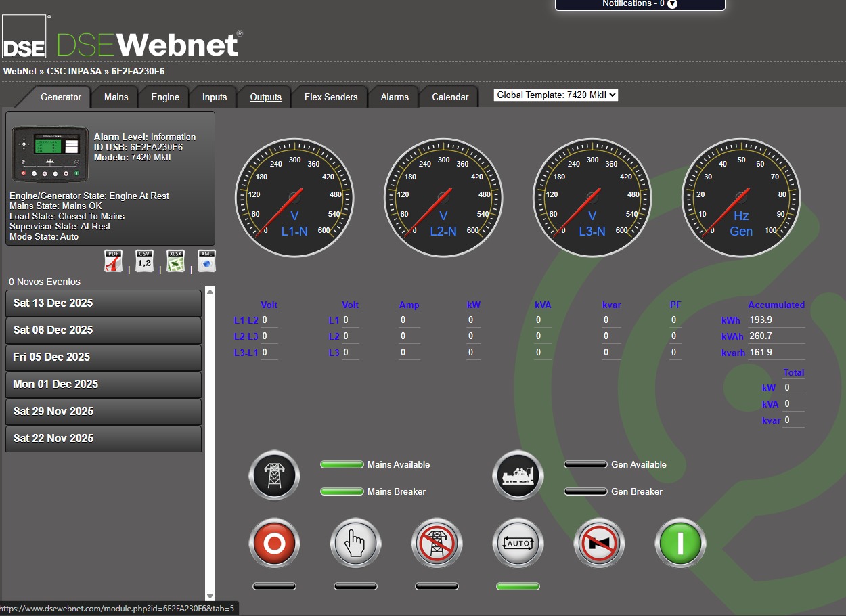Viewport: 846px width, 616px height.
Task: Click the event list scroll up arrow
Action: click(x=210, y=292)
